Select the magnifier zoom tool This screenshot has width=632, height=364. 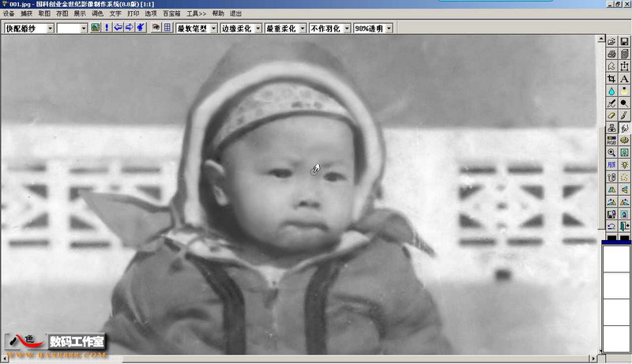(x=611, y=152)
